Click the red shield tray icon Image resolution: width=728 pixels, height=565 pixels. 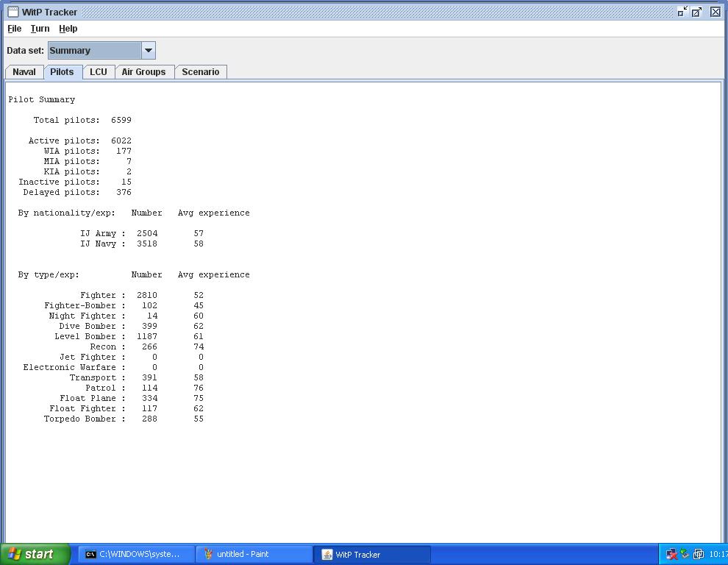point(672,554)
